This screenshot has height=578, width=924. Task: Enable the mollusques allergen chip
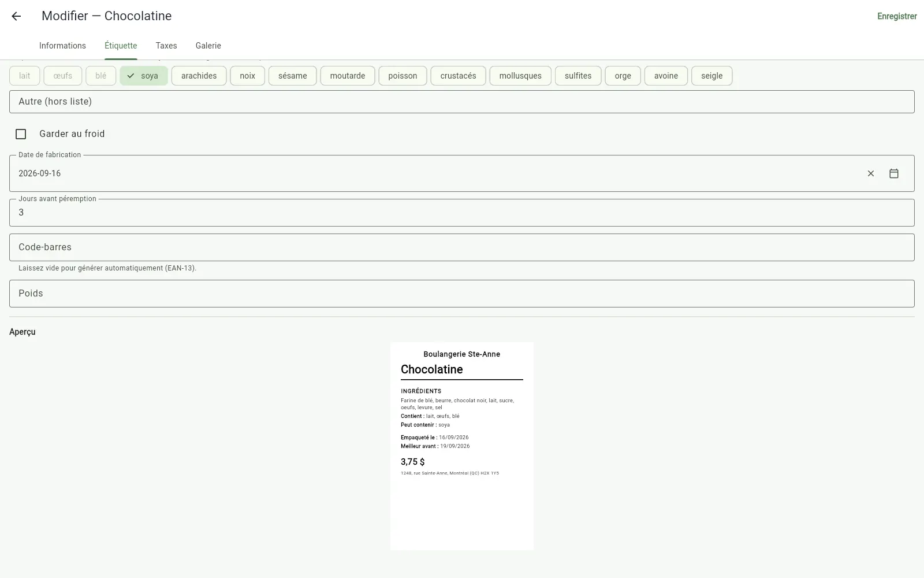[520, 76]
